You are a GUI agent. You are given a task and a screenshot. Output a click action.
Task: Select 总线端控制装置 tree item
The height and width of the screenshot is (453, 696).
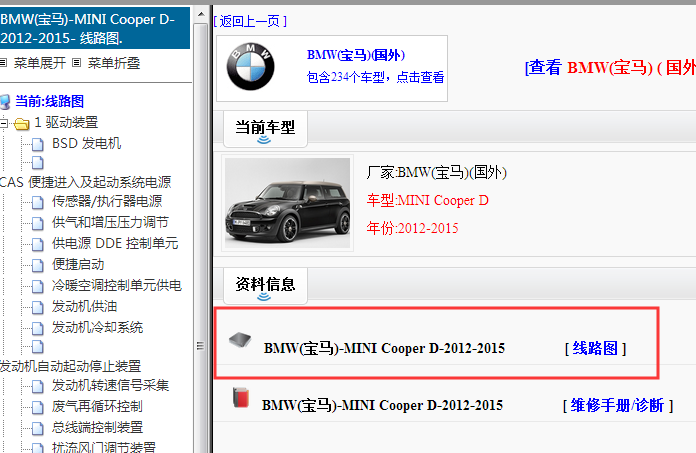(x=98, y=427)
